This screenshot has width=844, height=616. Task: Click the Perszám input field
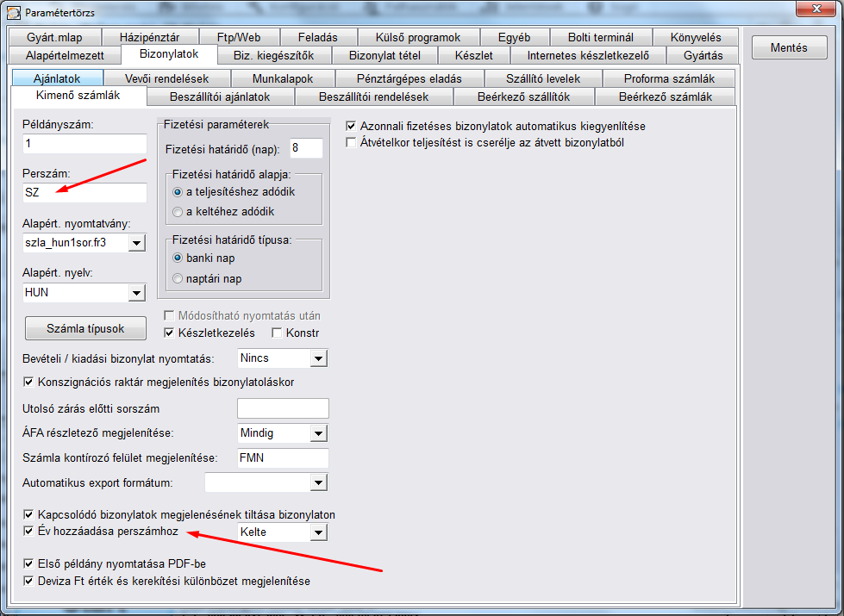pyautogui.click(x=84, y=193)
